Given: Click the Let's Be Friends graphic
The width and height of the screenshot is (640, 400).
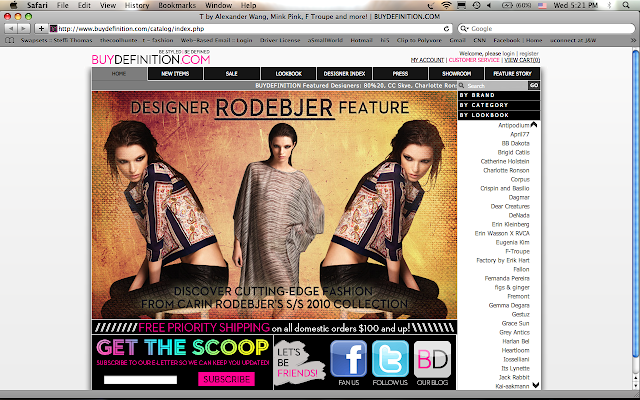Looking at the screenshot, I should (x=300, y=362).
